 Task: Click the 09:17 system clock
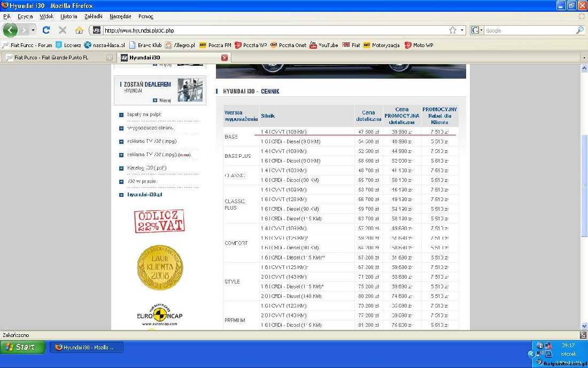pyautogui.click(x=568, y=346)
